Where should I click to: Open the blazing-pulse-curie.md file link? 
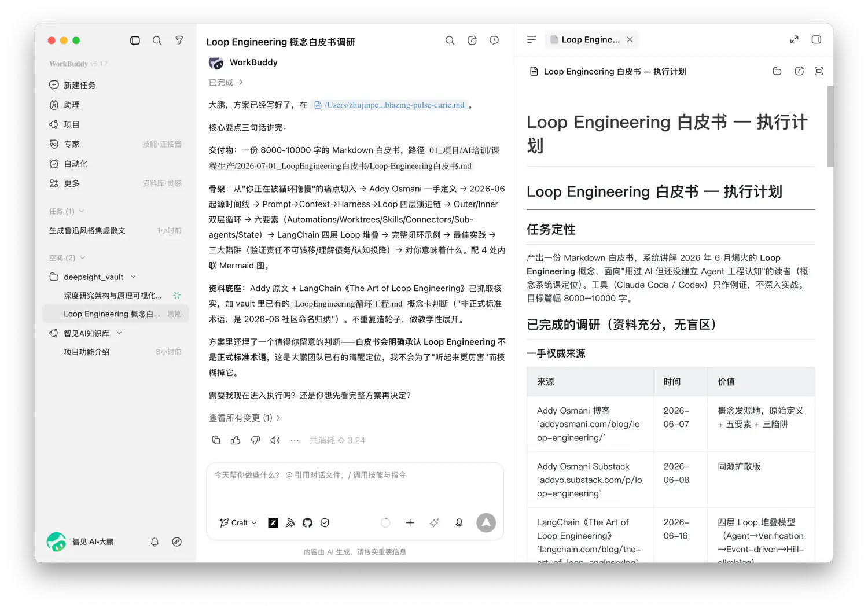point(389,105)
